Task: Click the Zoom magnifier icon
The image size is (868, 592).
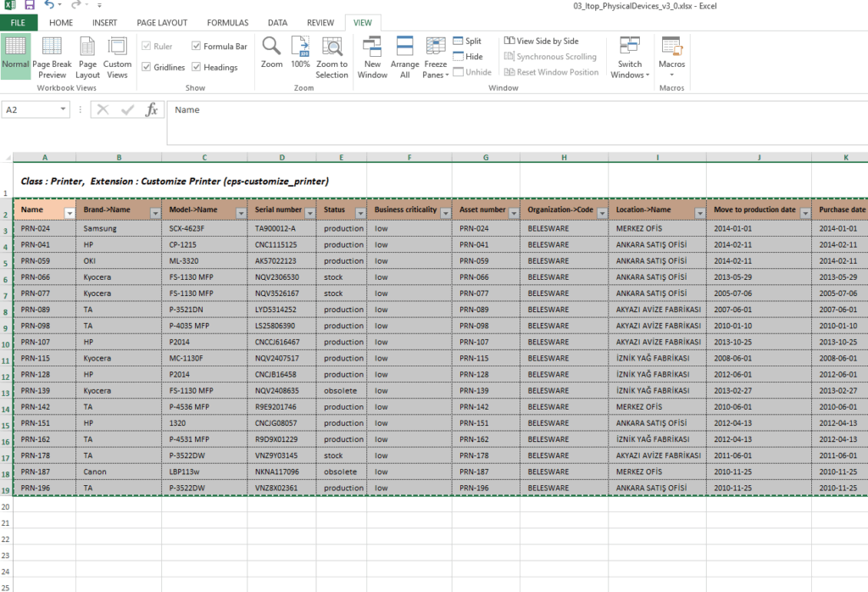Action: 271,48
